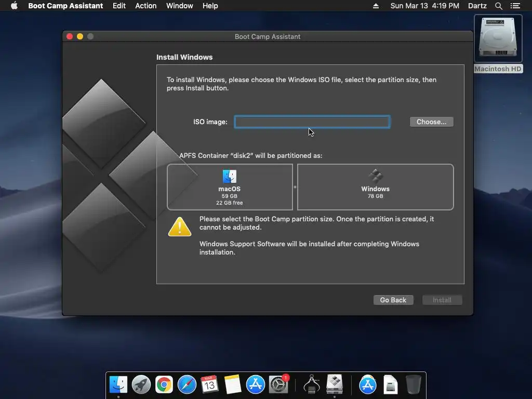The height and width of the screenshot is (399, 532).
Task: Click the macOS partition box
Action: point(230,187)
